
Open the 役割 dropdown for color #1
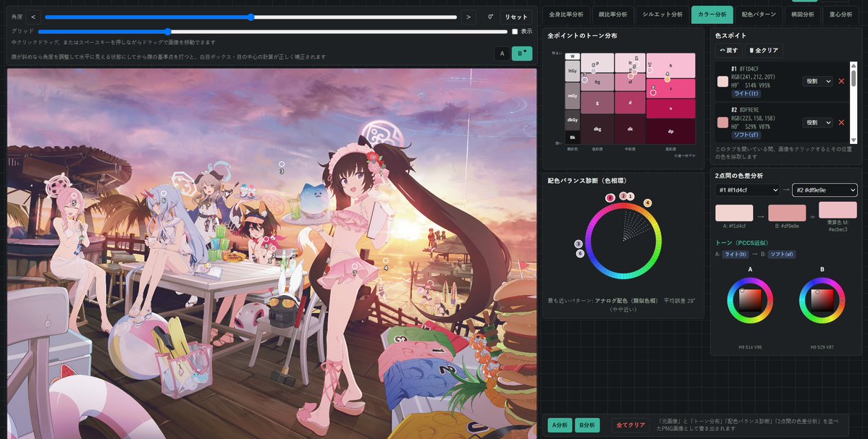817,81
